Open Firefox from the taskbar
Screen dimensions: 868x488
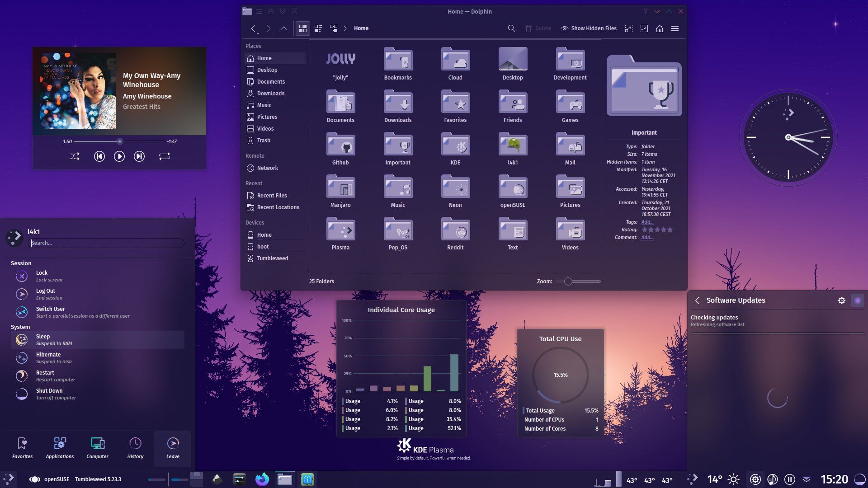coord(262,479)
